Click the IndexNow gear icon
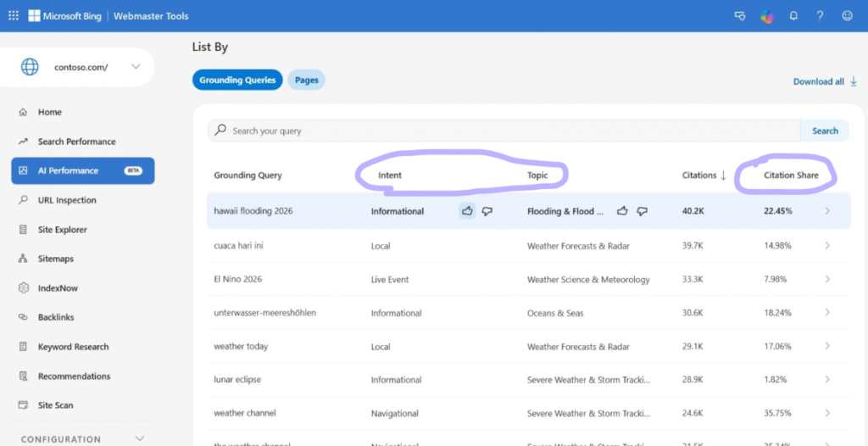Image resolution: width=868 pixels, height=446 pixels. 23,288
